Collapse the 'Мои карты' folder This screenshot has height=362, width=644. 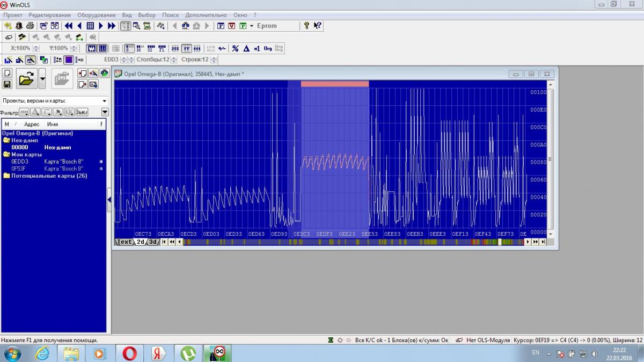6,155
